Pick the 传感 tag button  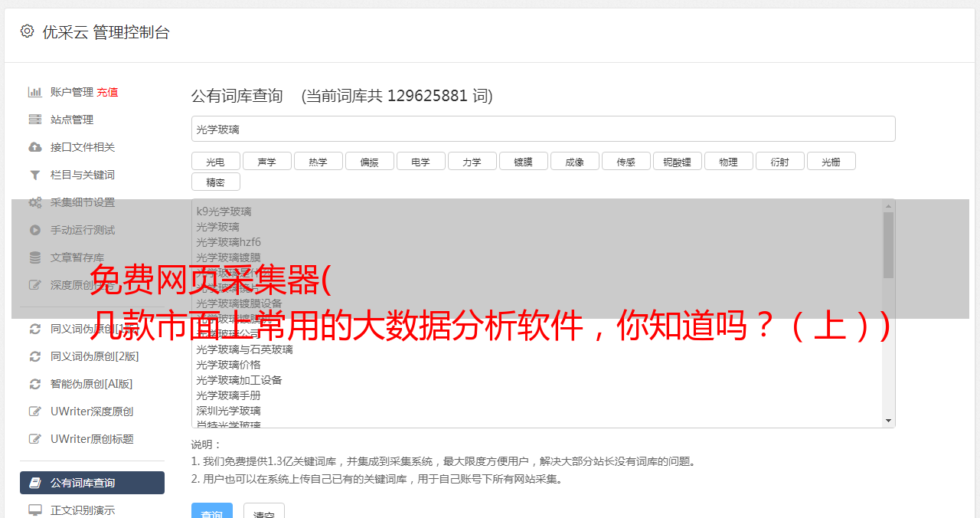626,161
